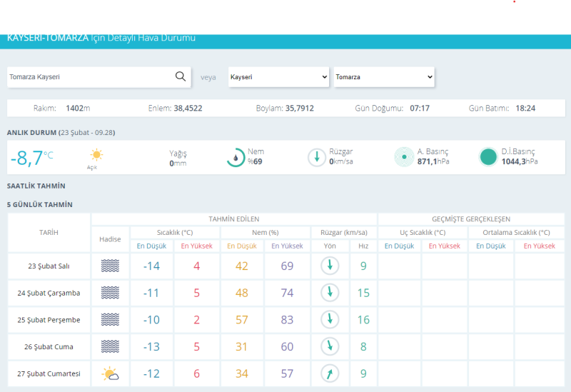Viewport: 571px width, 392px height.
Task: Click the partly cloudy icon for 27 Şubat Cumartesi
Action: pyautogui.click(x=110, y=373)
